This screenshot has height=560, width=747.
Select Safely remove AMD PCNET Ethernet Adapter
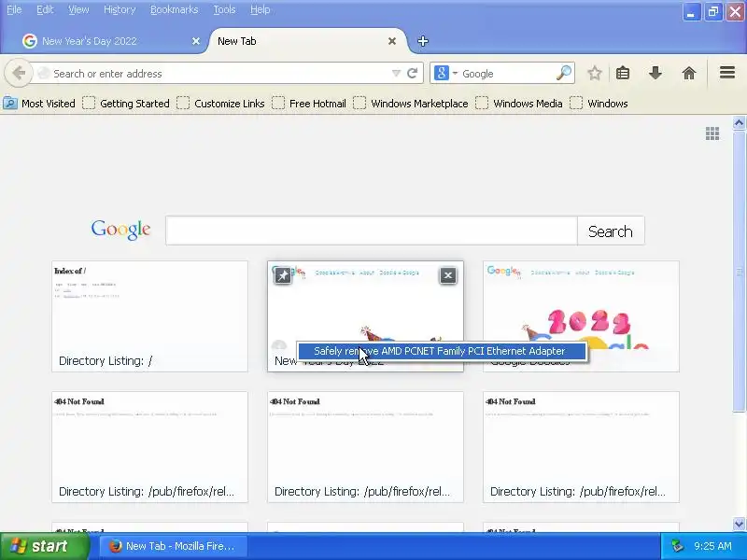[x=442, y=352]
